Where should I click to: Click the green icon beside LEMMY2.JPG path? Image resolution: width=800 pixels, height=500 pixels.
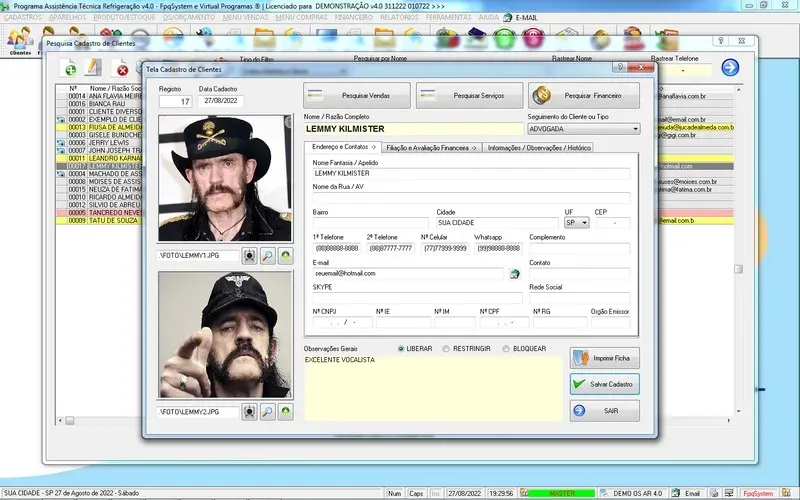pyautogui.click(x=286, y=411)
